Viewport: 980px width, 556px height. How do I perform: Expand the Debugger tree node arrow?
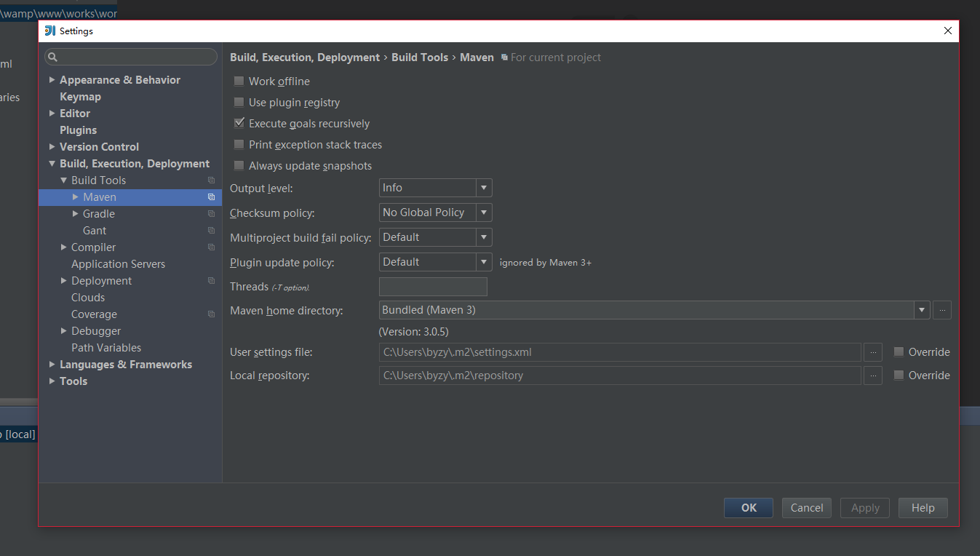(x=64, y=331)
